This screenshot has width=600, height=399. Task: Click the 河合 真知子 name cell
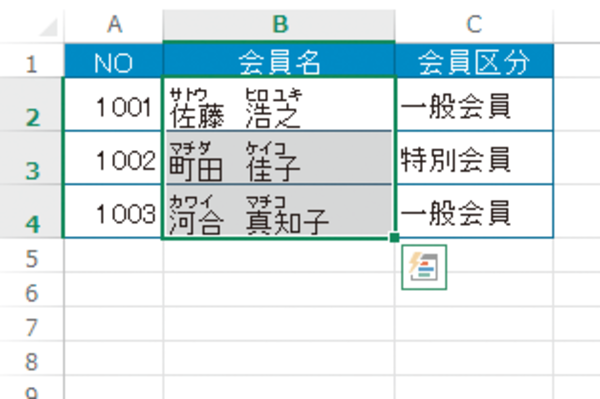279,212
